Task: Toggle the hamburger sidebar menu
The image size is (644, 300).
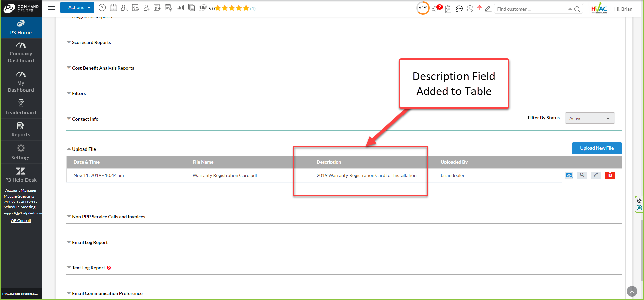Action: (51, 8)
